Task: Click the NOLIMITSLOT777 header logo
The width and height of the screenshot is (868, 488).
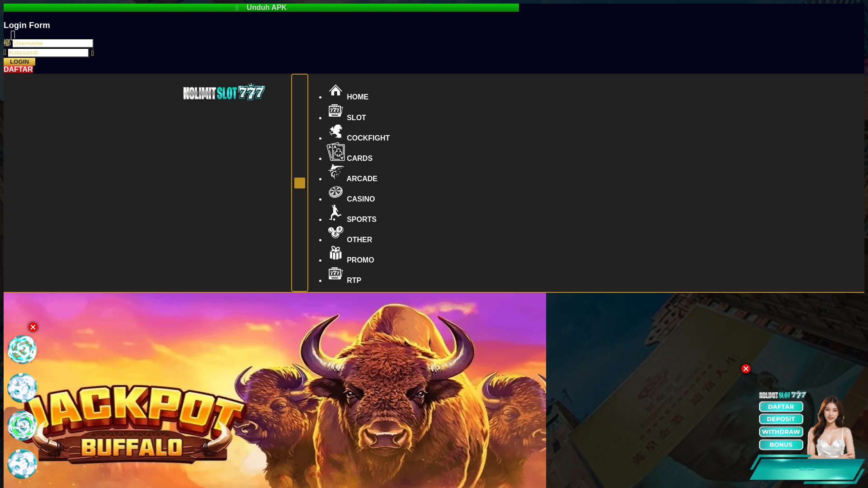Action: (x=224, y=92)
